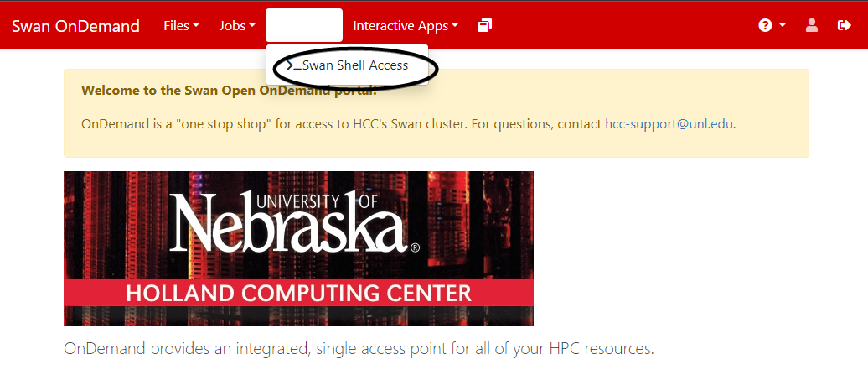Click the caret arrow beside Interactive Apps
The height and width of the screenshot is (375, 868).
(454, 25)
